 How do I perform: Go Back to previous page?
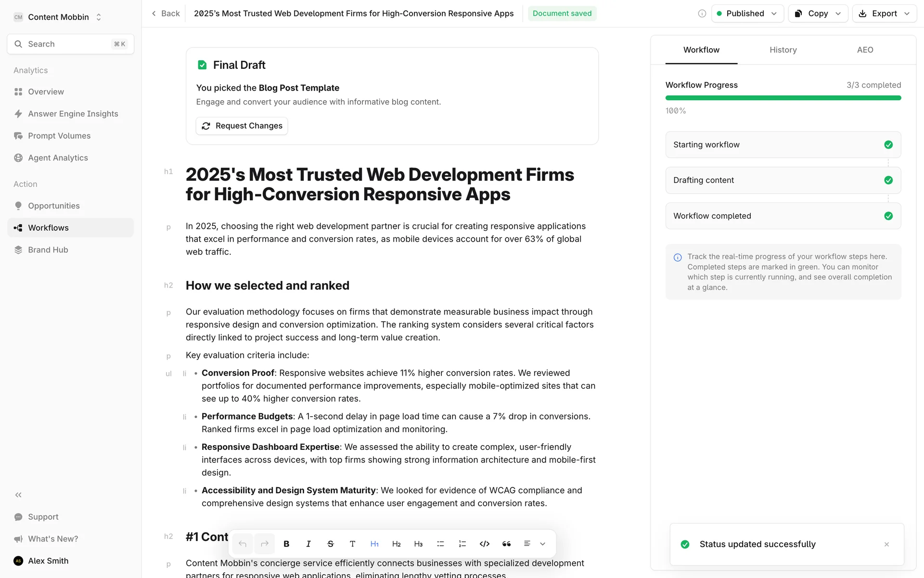(166, 13)
